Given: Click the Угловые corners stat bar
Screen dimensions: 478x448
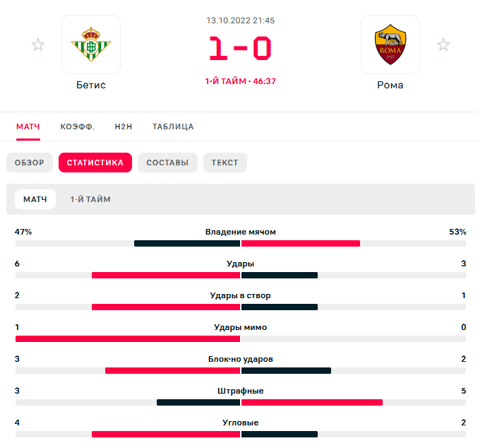Looking at the screenshot, I should point(241,434).
